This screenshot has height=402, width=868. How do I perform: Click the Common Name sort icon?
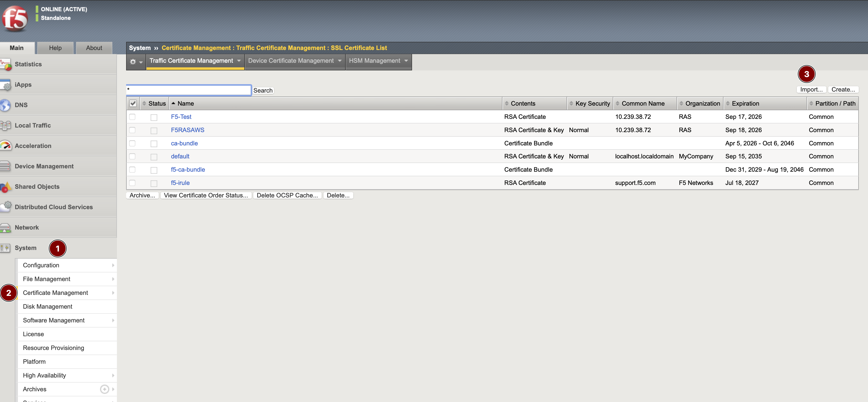tap(618, 103)
